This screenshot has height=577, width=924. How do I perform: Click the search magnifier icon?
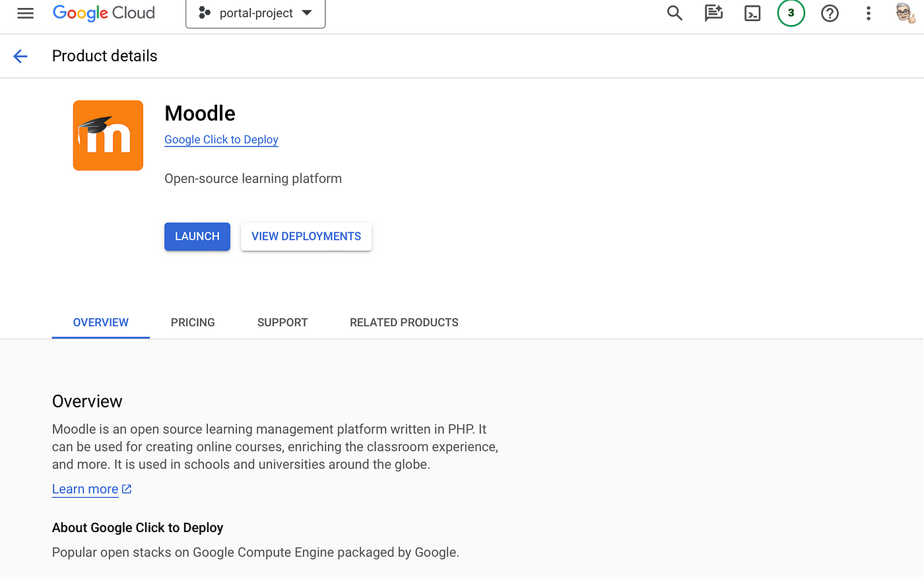675,13
